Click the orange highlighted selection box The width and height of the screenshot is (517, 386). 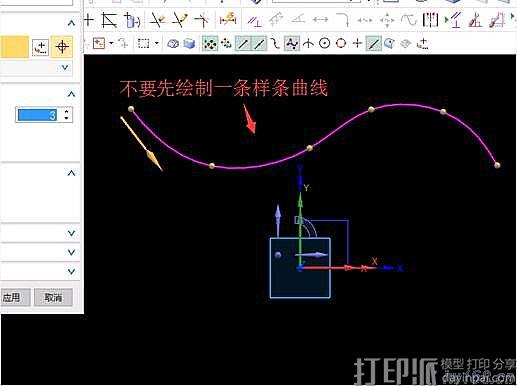[14, 47]
